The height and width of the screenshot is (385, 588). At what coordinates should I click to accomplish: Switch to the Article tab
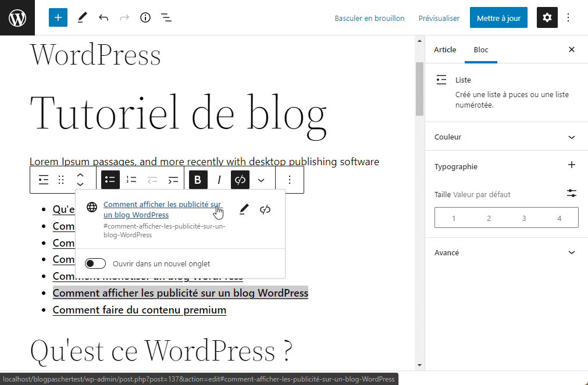tap(445, 49)
